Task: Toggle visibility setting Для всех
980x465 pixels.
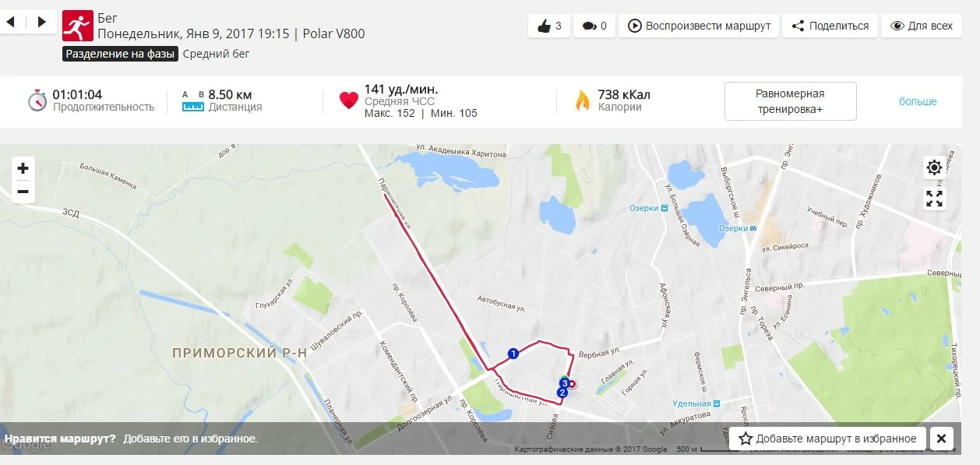Action: click(922, 26)
